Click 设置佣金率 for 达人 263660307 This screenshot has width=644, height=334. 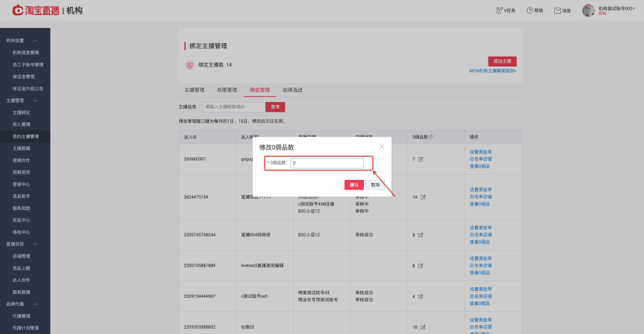tap(480, 152)
